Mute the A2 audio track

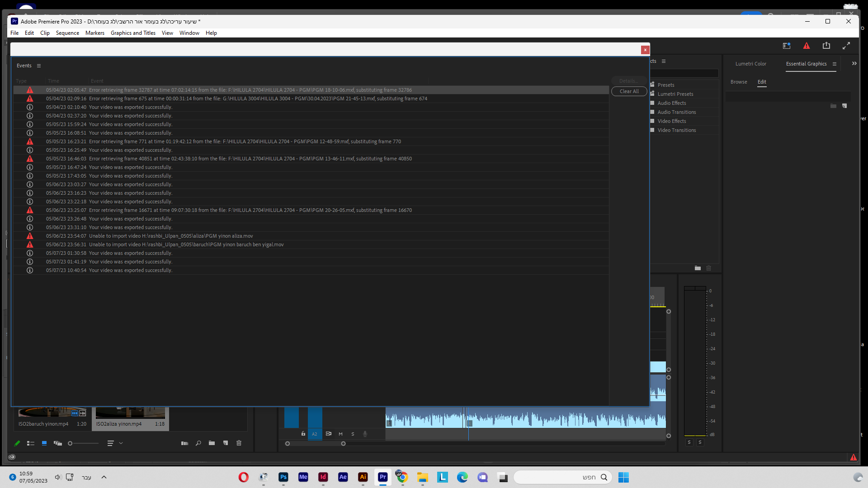point(340,434)
